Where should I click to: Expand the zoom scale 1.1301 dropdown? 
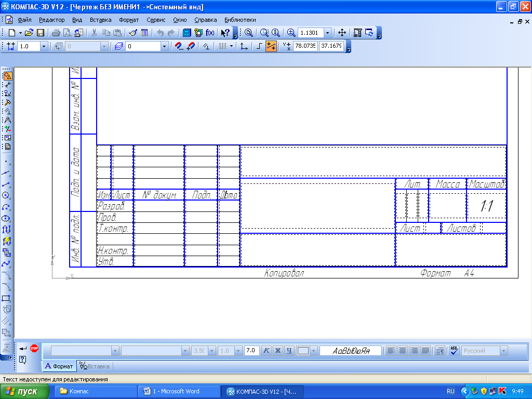[x=327, y=33]
